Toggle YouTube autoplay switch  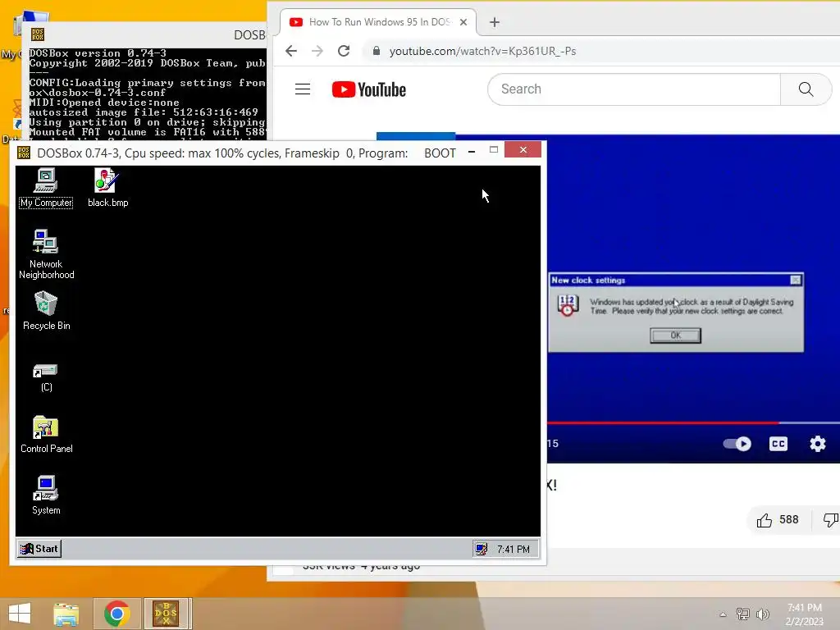[x=737, y=444]
